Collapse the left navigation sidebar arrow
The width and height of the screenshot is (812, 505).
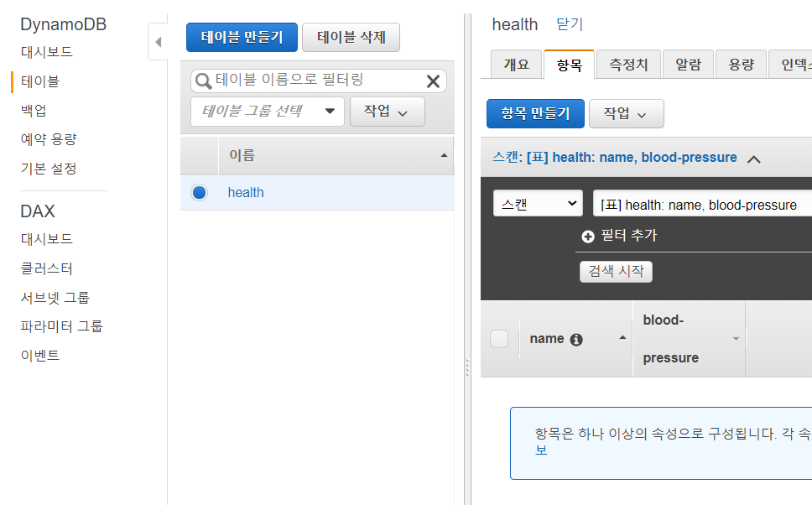(x=158, y=42)
